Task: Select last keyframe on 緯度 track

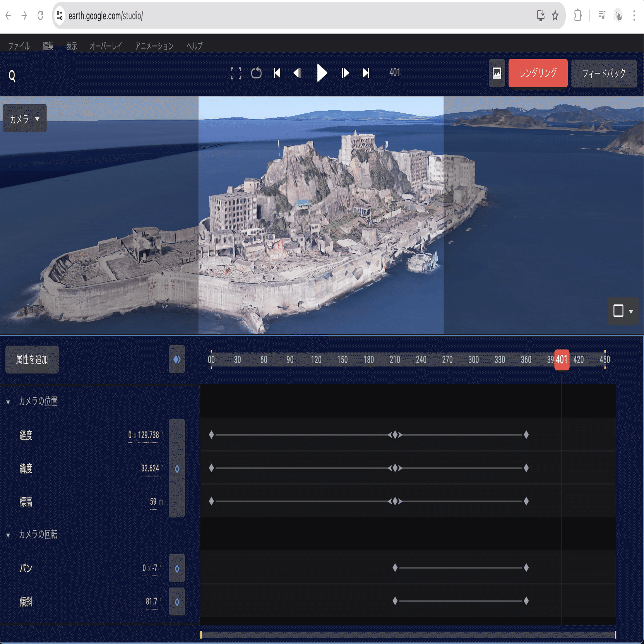Action: (x=526, y=468)
